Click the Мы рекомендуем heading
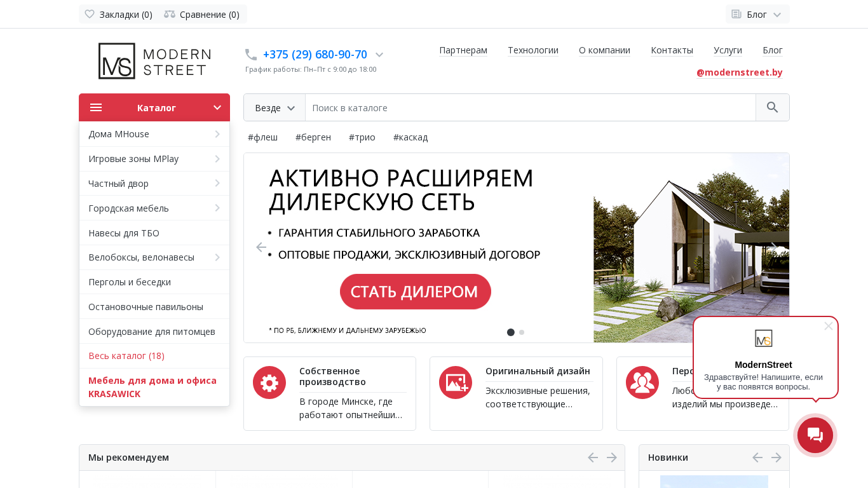The image size is (868, 488). click(129, 457)
